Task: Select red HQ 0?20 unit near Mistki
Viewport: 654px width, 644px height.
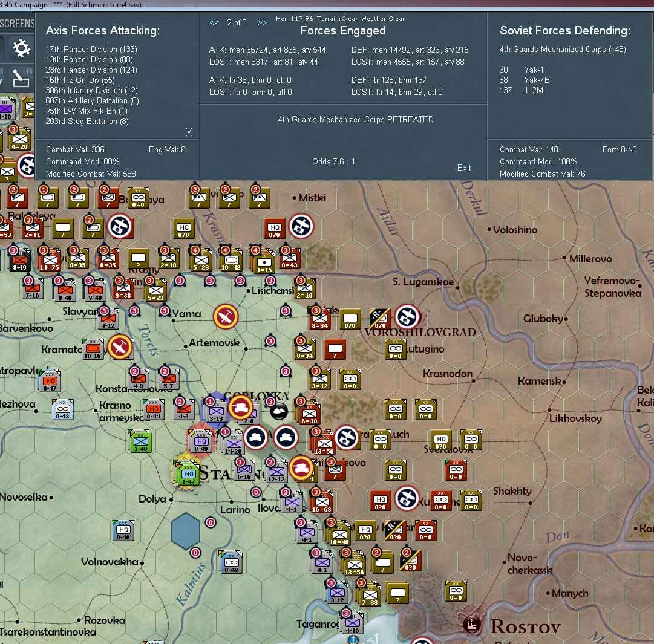Action: pyautogui.click(x=274, y=229)
